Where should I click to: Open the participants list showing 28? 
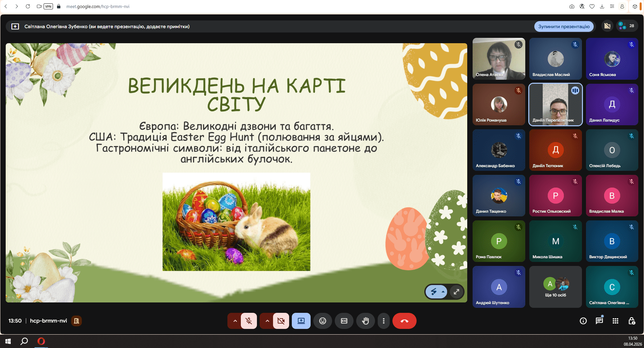[x=627, y=26]
